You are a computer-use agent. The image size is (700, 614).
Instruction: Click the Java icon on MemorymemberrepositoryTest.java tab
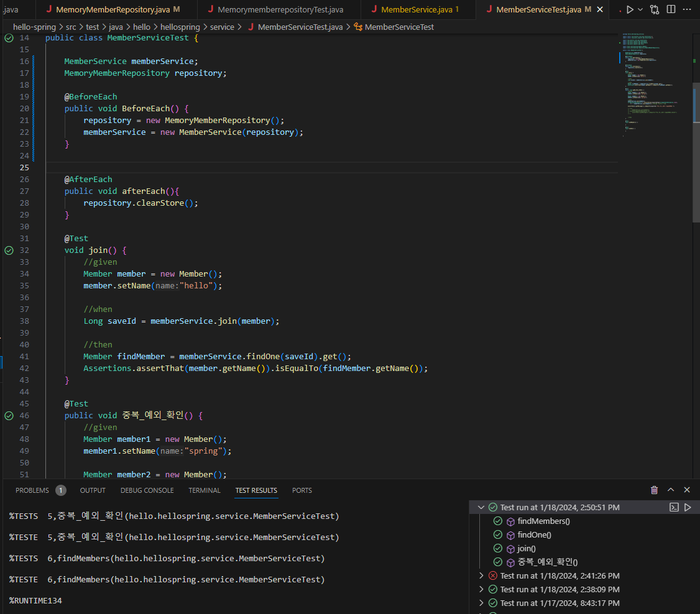211,9
